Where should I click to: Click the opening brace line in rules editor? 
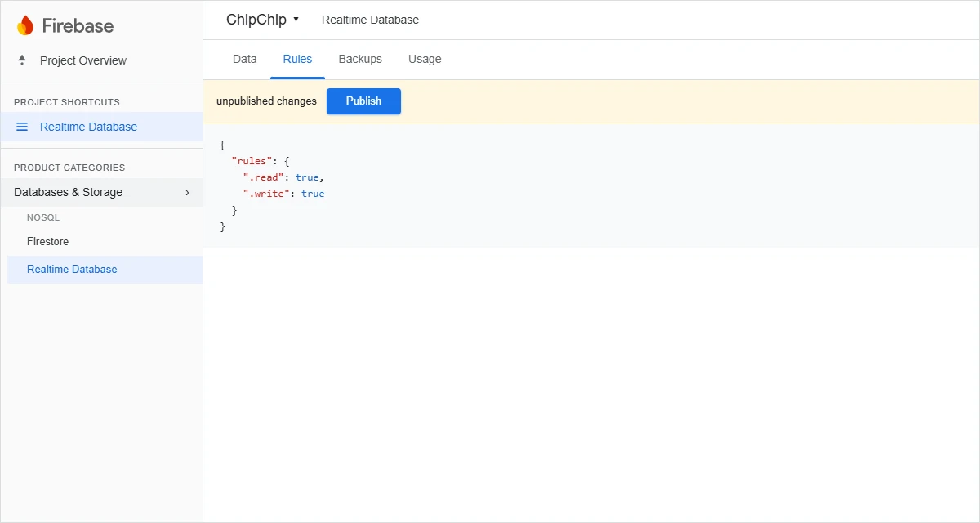[222, 145]
